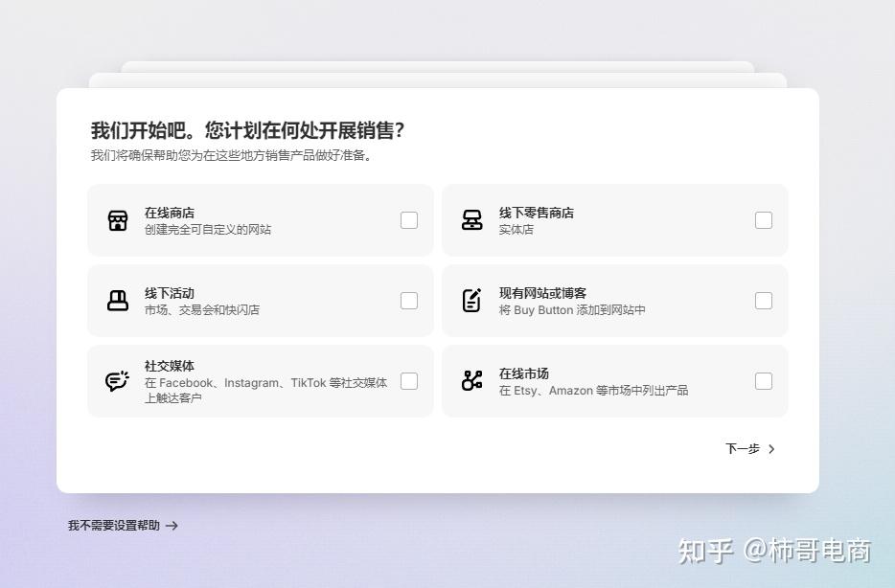Click the 线下活动 title text
895x588 pixels.
[x=170, y=293]
